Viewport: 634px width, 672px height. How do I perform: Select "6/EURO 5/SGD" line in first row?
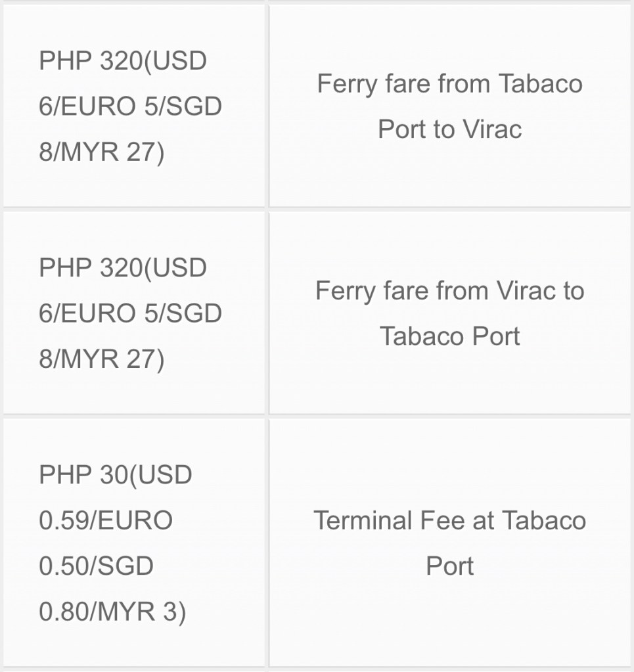tap(130, 106)
